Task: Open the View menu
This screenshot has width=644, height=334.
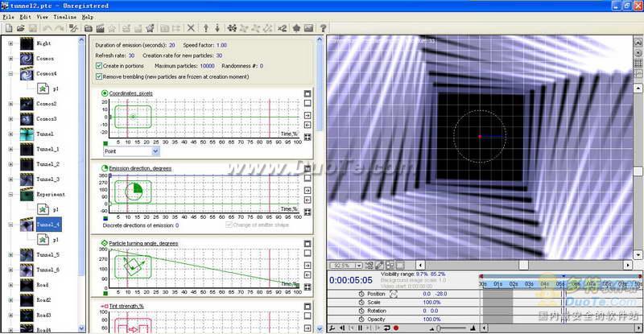Action: coord(43,17)
